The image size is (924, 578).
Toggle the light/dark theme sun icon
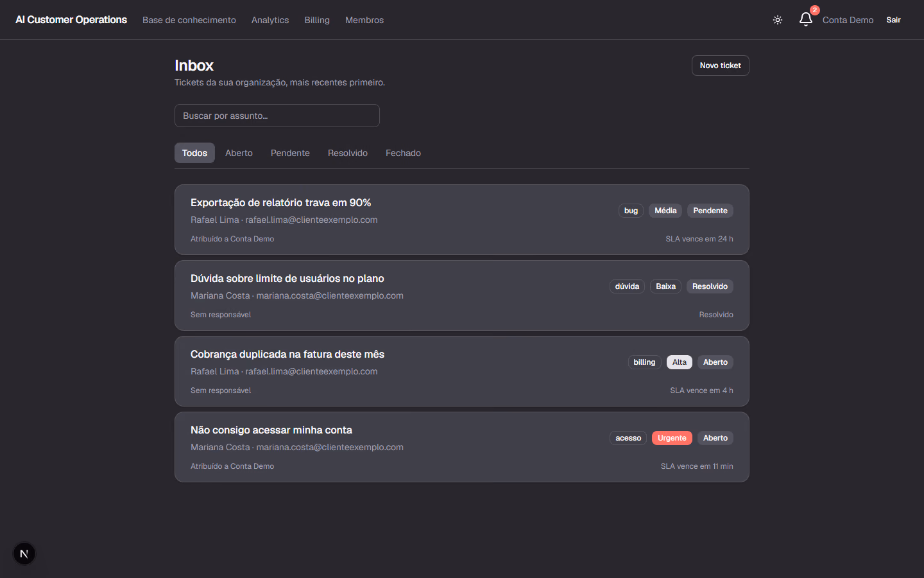tap(778, 20)
